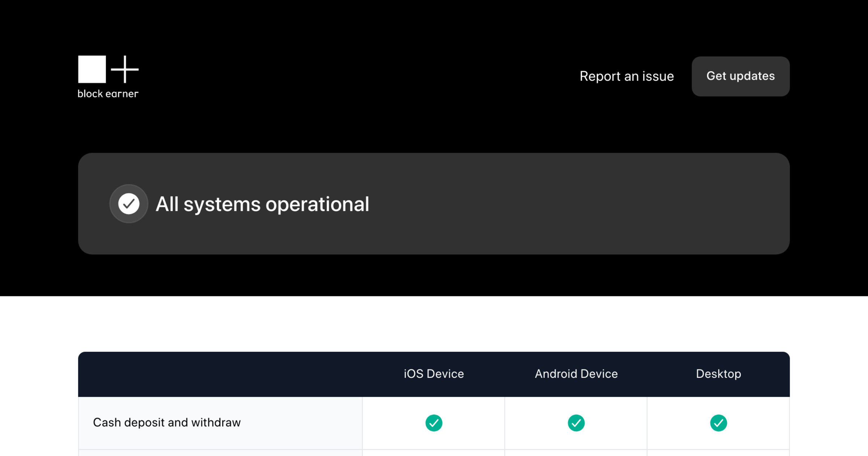Click the green check under Desktop
This screenshot has height=456, width=868.
(x=718, y=423)
